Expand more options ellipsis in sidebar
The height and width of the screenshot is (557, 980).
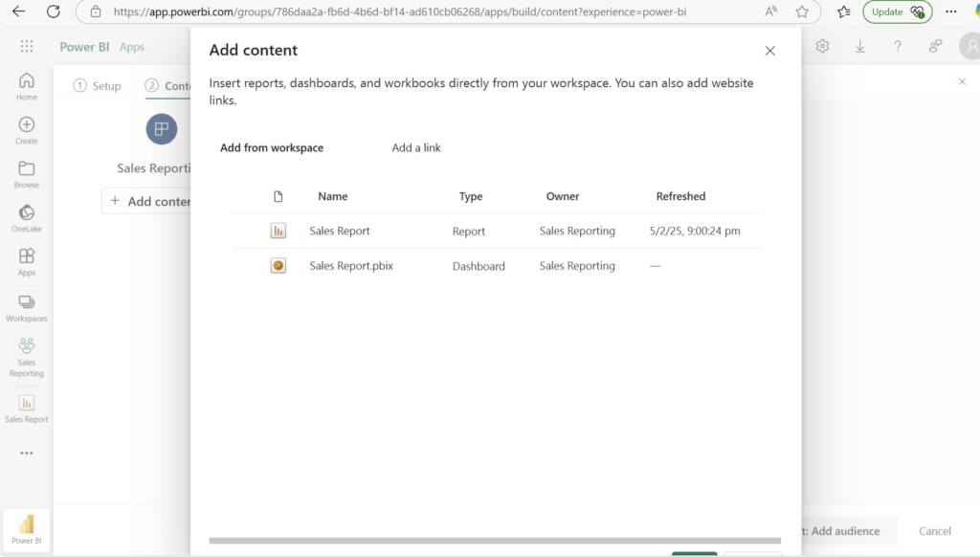pos(27,453)
